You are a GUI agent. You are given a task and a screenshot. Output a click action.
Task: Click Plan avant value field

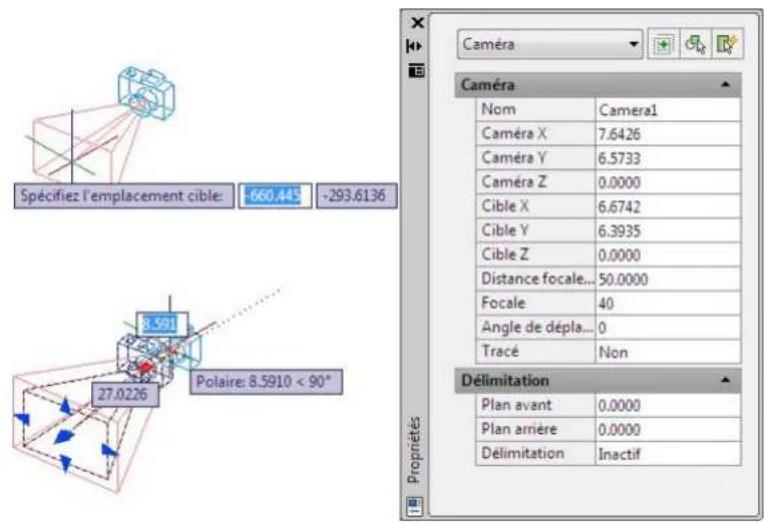[x=668, y=405]
